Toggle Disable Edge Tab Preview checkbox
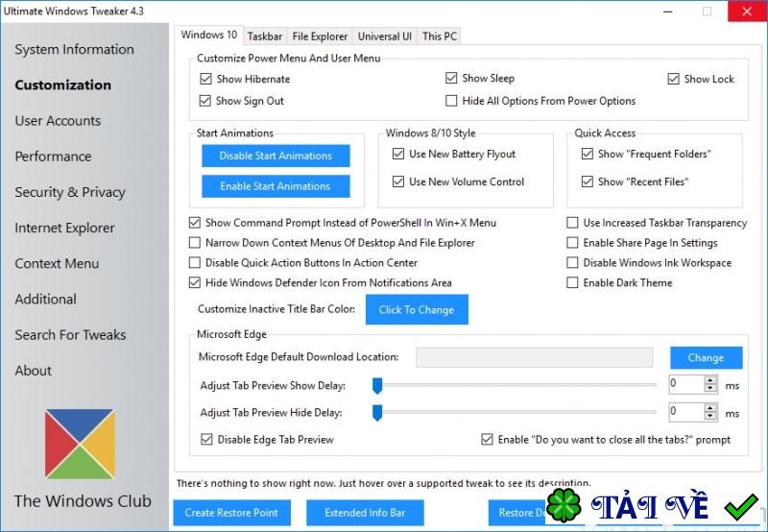The height and width of the screenshot is (532, 768). [206, 440]
